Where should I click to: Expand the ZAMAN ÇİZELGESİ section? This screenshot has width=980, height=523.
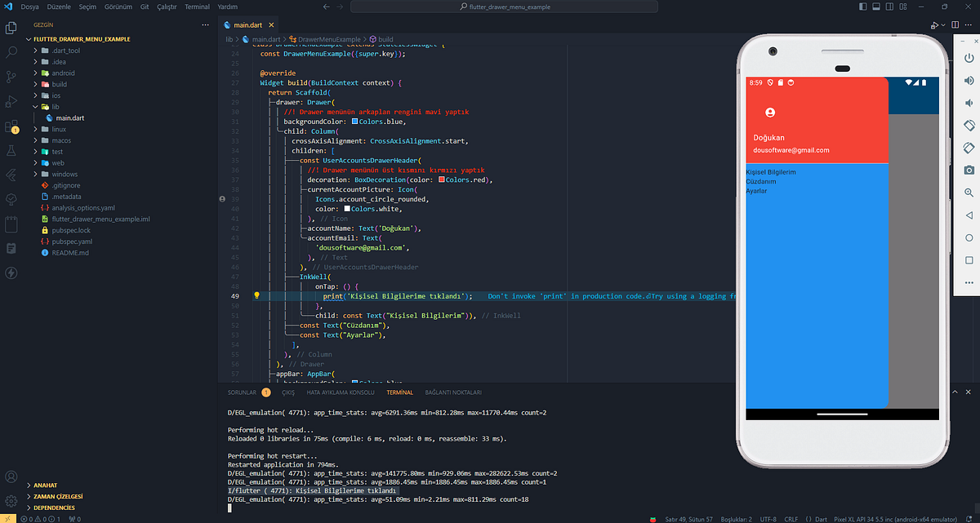[x=59, y=495]
